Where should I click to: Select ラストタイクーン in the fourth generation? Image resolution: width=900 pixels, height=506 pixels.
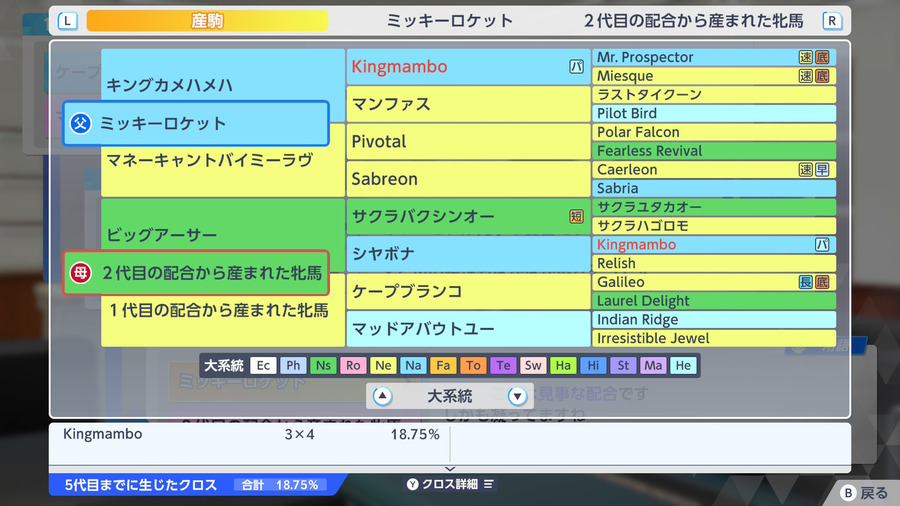(714, 95)
